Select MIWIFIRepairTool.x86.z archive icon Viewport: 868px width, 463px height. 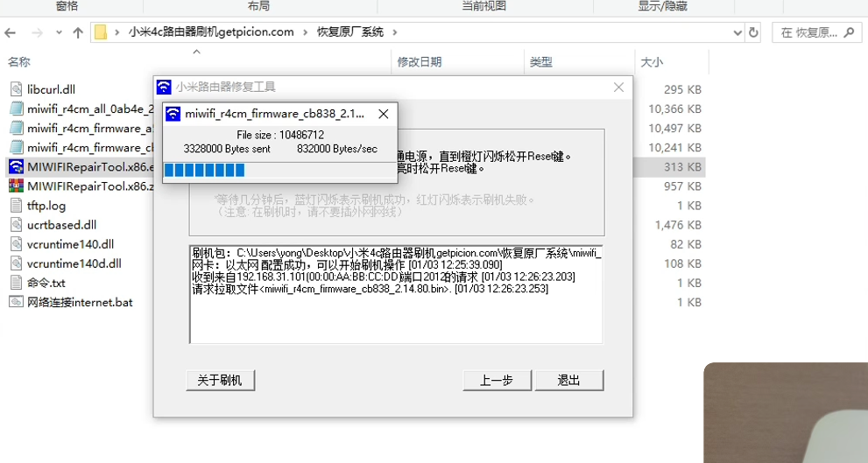click(x=17, y=186)
